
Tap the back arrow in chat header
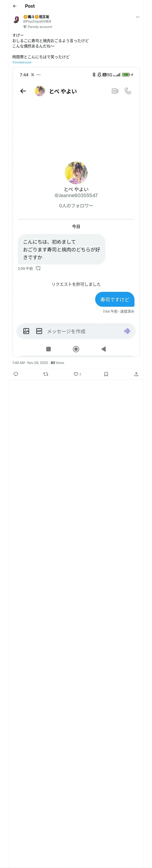[x=23, y=91]
